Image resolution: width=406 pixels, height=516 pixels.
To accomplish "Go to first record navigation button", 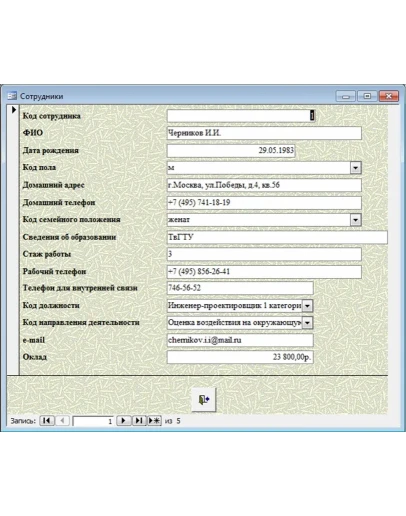I will (x=47, y=420).
